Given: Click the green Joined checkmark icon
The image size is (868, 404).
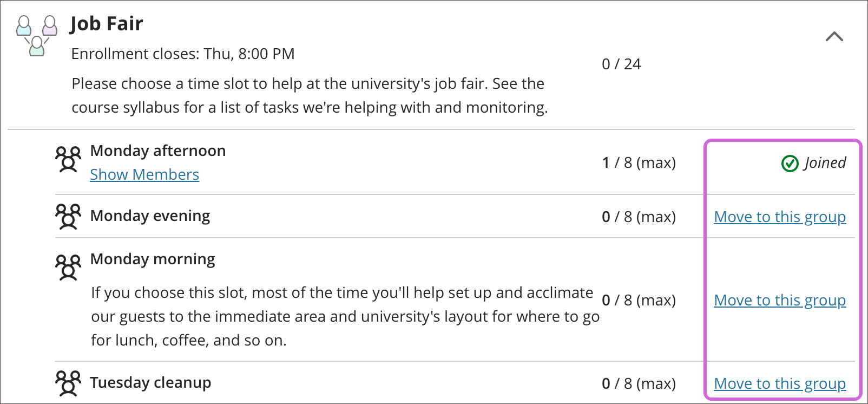Looking at the screenshot, I should (x=790, y=163).
